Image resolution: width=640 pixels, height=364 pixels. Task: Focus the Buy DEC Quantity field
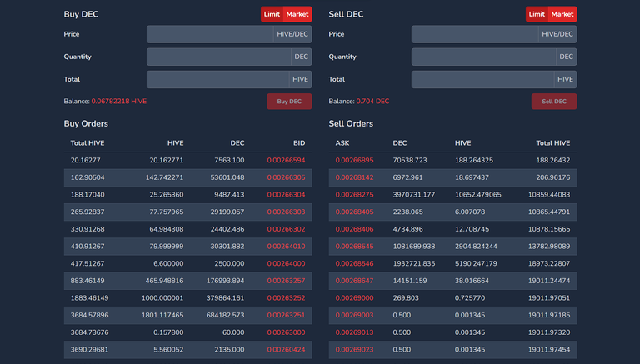coord(219,57)
